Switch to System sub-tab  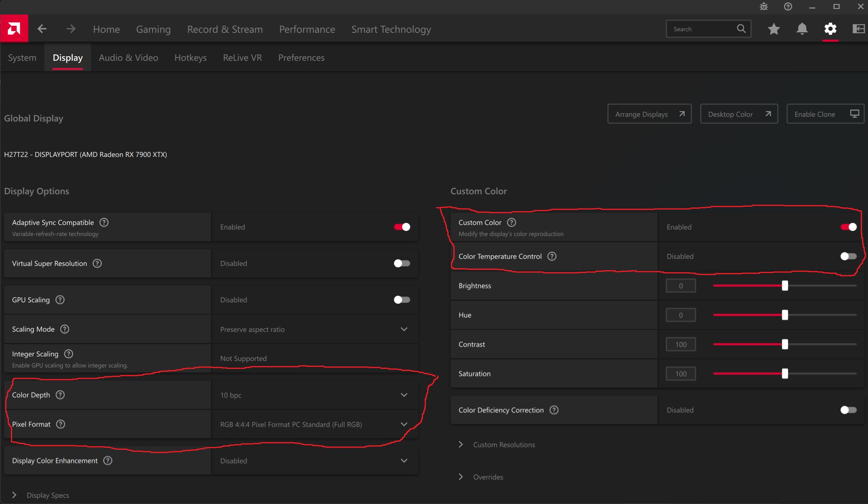tap(22, 58)
